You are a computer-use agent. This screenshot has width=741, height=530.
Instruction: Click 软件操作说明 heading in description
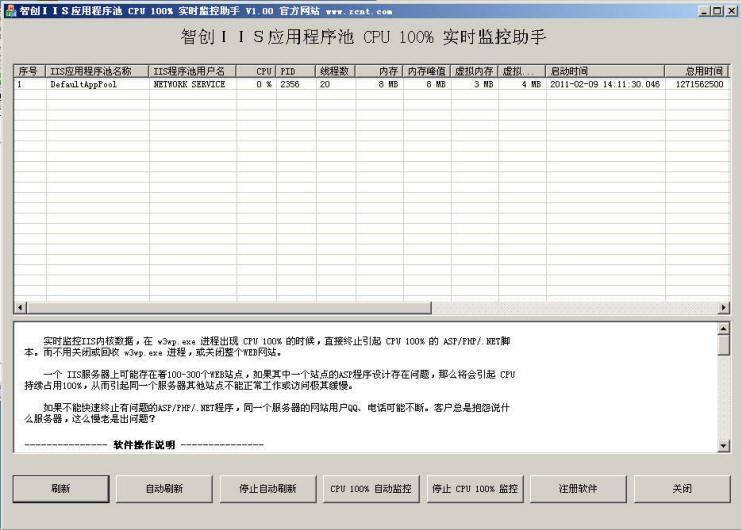point(144,445)
